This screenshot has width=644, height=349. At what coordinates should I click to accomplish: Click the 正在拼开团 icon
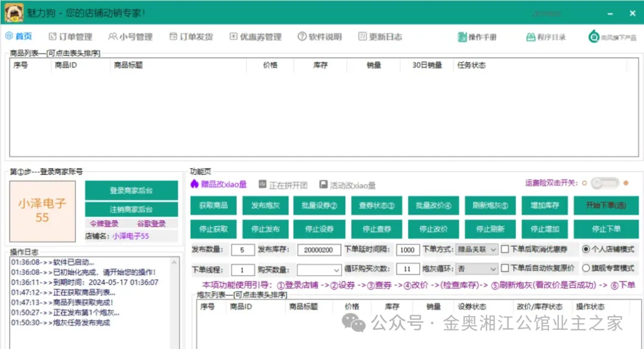[262, 185]
